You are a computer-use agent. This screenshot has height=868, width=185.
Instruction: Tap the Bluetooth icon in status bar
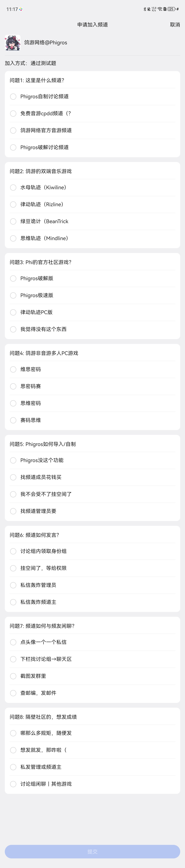[145, 9]
